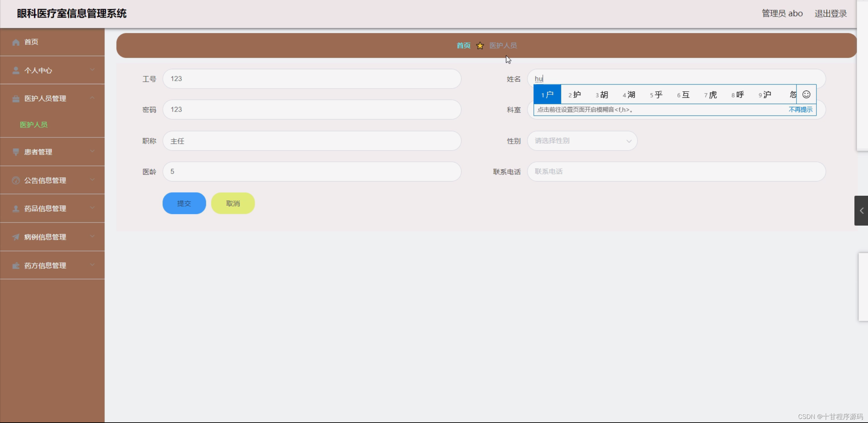Image resolution: width=868 pixels, height=423 pixels.
Task: Select 医护人员 submenu item
Action: (34, 124)
